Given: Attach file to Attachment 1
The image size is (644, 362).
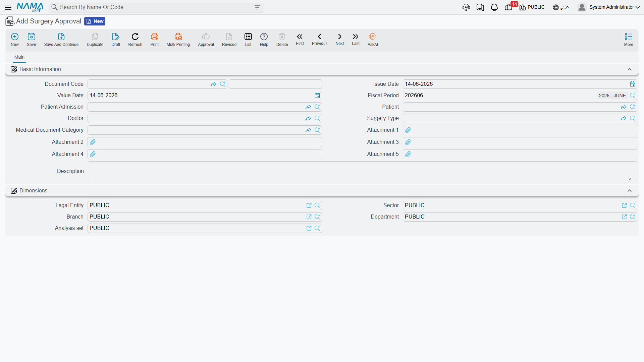Looking at the screenshot, I should [408, 130].
